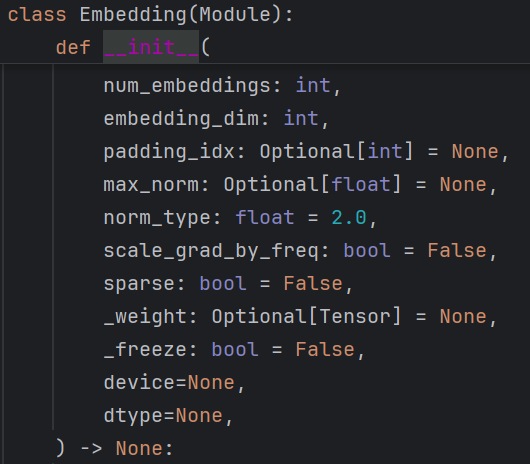Click float type of norm_type
This screenshot has width=530, height=464.
coord(265,217)
